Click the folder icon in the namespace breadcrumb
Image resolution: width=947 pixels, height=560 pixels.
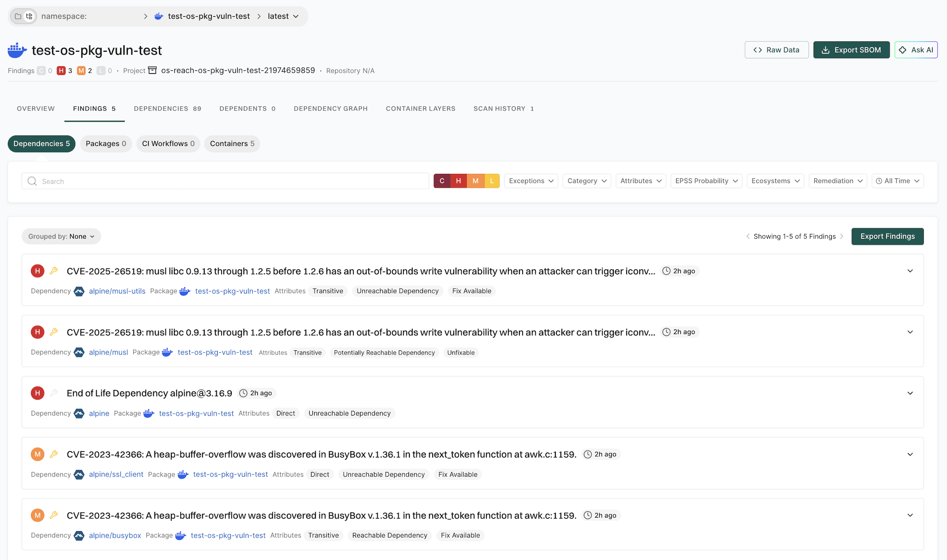point(18,16)
